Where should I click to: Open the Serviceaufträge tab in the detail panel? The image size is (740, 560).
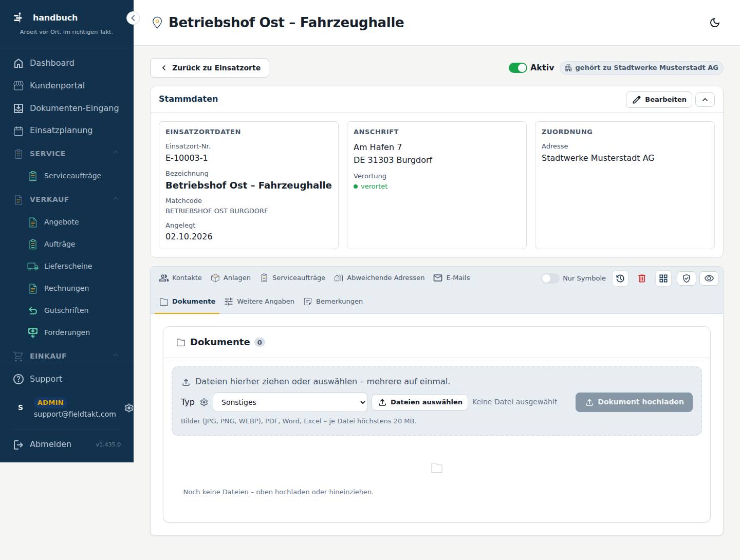pos(293,278)
